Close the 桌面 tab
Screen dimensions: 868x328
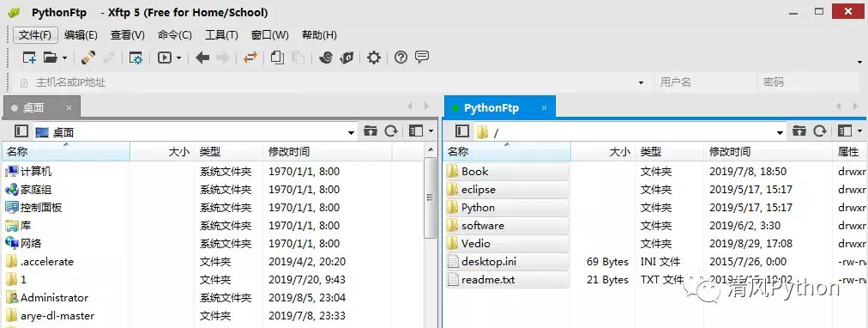(x=69, y=107)
